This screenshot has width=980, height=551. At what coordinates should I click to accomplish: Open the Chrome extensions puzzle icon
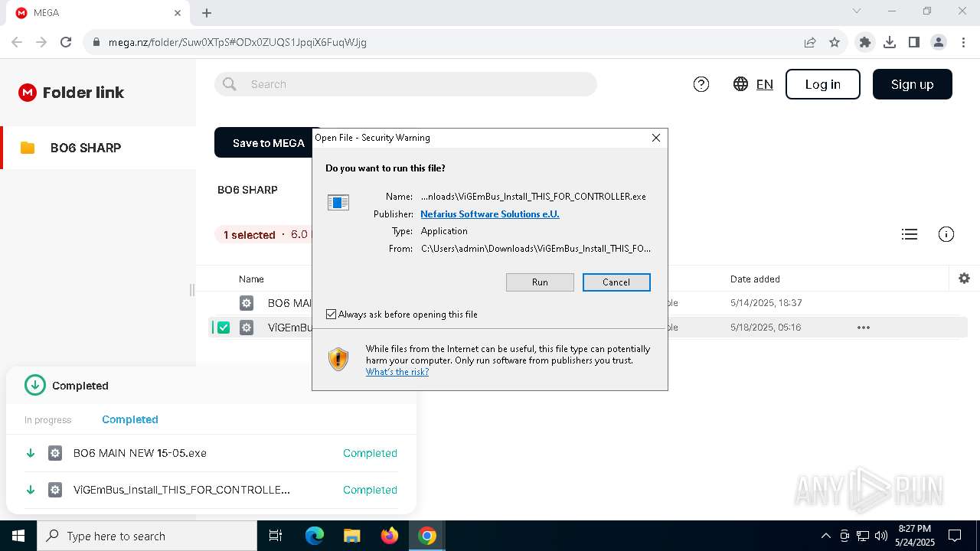coord(865,42)
